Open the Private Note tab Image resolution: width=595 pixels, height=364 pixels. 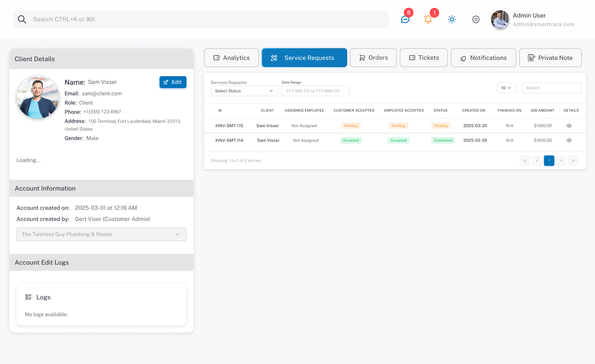tap(550, 58)
